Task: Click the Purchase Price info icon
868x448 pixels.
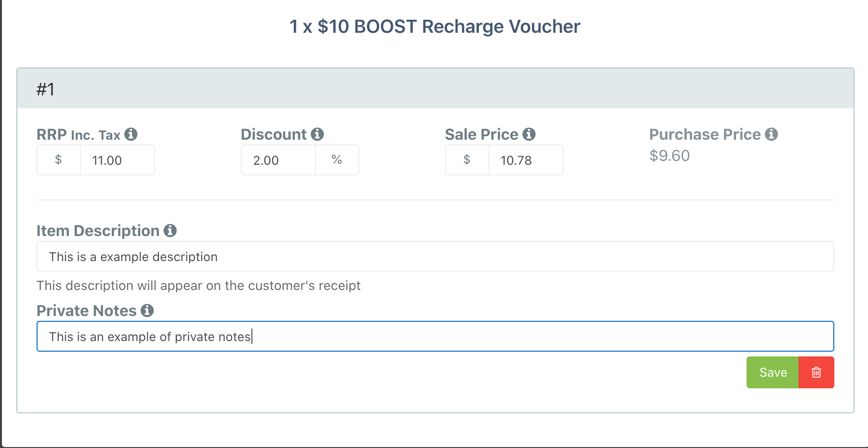Action: click(771, 134)
